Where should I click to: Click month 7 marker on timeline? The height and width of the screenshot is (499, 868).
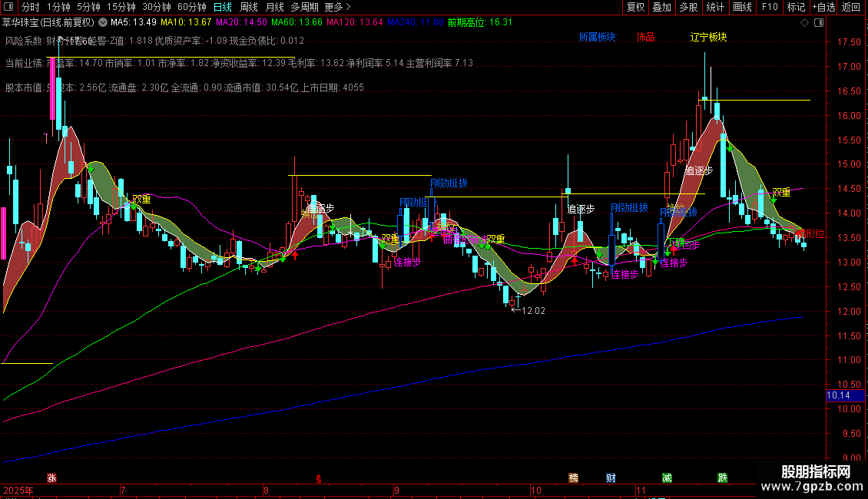pyautogui.click(x=123, y=491)
